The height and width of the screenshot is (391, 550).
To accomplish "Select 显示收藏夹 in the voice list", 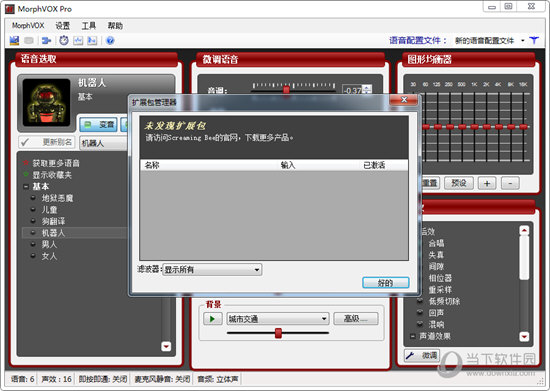I will pos(52,175).
